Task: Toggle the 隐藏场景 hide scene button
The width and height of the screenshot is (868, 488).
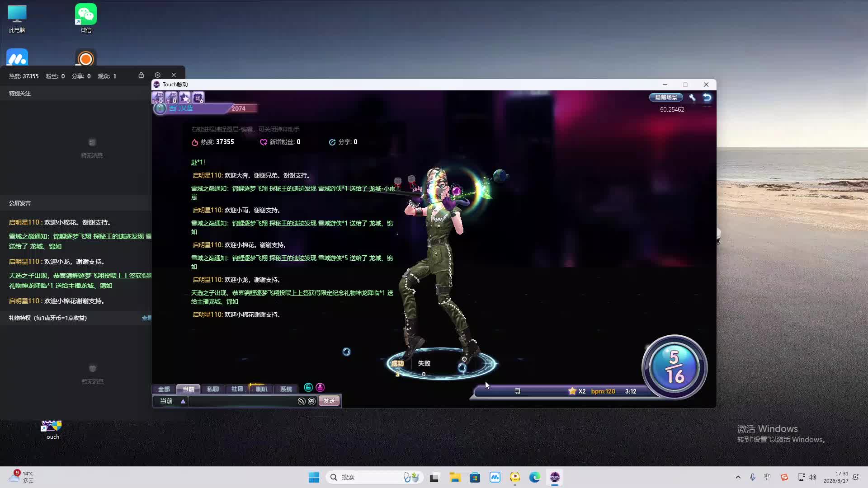Action: 666,97
